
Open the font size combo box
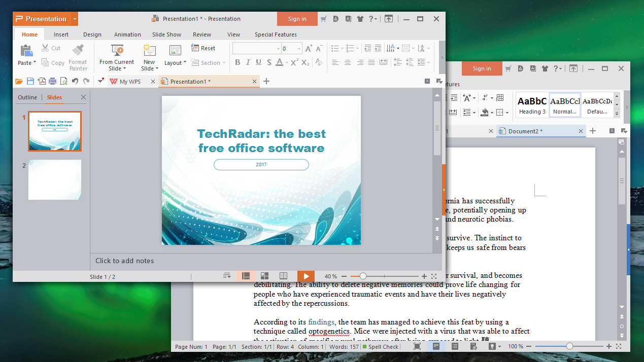coord(291,49)
